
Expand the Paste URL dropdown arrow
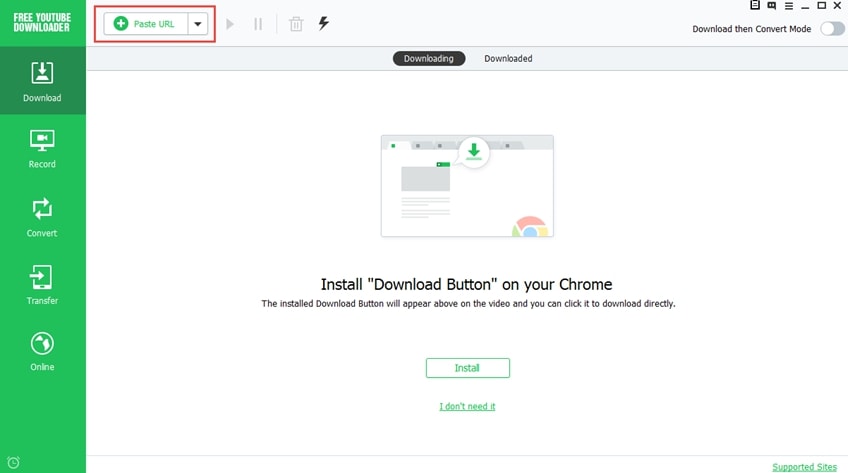198,24
